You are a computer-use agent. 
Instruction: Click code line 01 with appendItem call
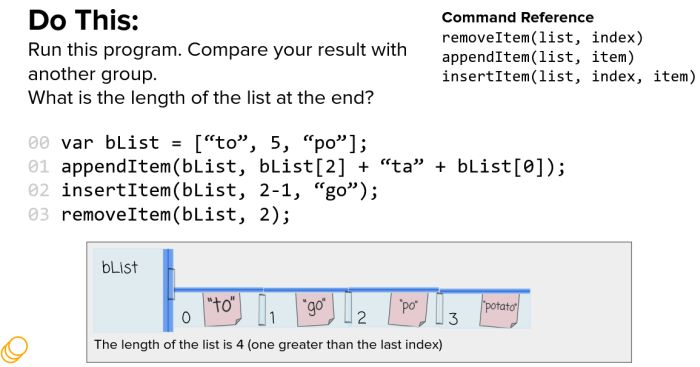coord(296,167)
